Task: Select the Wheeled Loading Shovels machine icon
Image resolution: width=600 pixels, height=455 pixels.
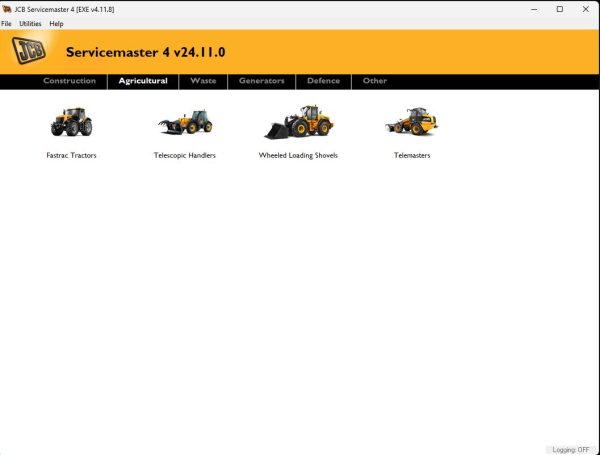Action: tap(299, 122)
